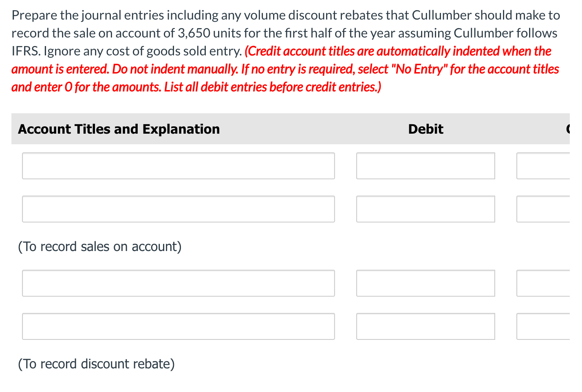Select the '(To record discount rebate)' label
This screenshot has height=392, width=582.
96,364
